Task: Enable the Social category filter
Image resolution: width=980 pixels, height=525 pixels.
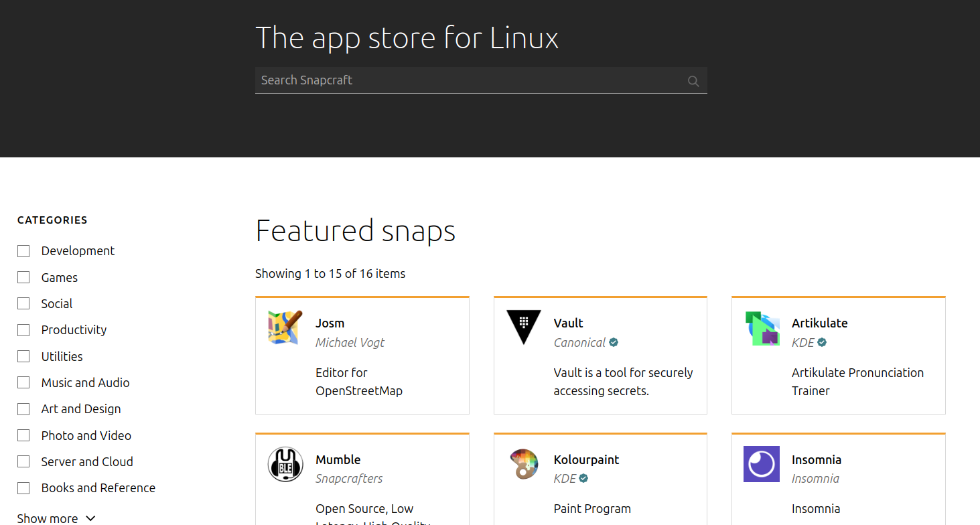Action: 23,303
